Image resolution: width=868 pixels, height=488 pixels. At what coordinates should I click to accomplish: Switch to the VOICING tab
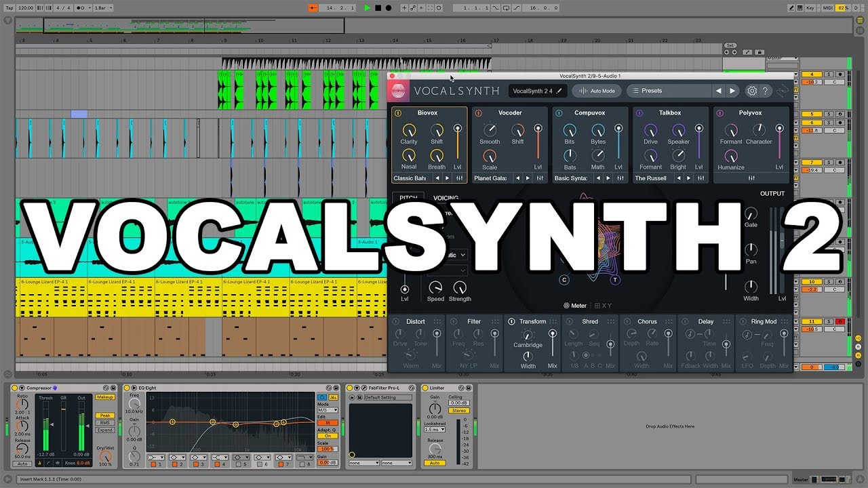446,198
